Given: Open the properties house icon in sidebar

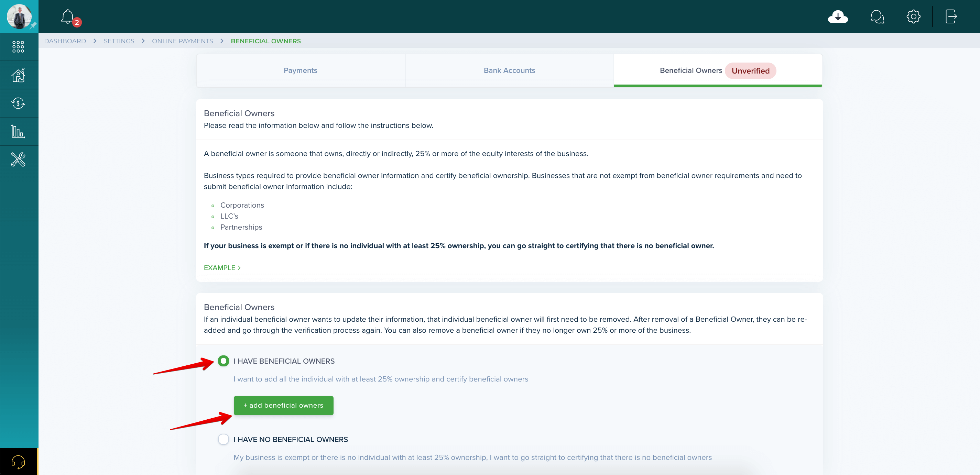Looking at the screenshot, I should click(x=18, y=75).
